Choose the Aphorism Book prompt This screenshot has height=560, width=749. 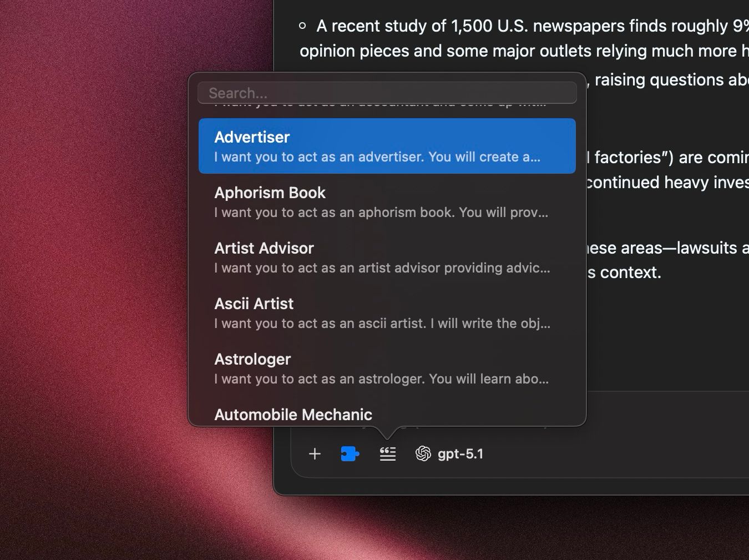(387, 201)
